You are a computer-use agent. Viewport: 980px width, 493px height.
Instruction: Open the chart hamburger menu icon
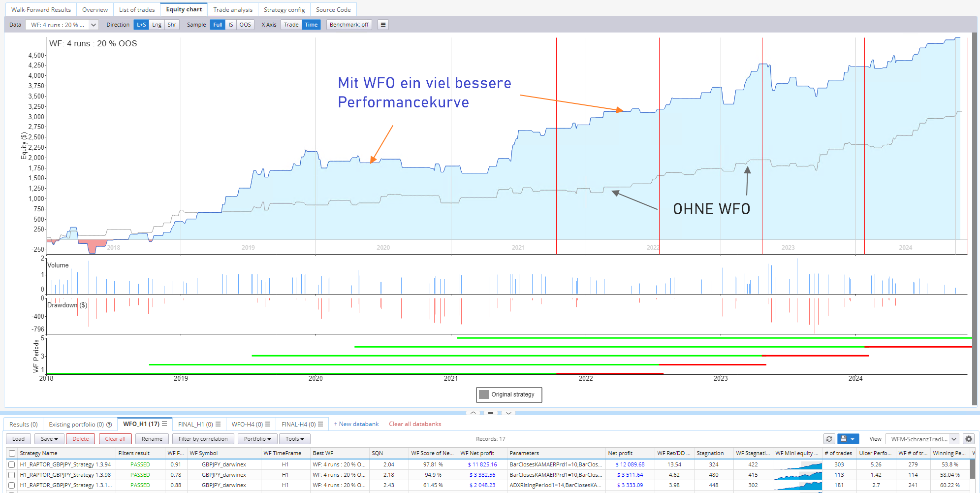click(383, 25)
